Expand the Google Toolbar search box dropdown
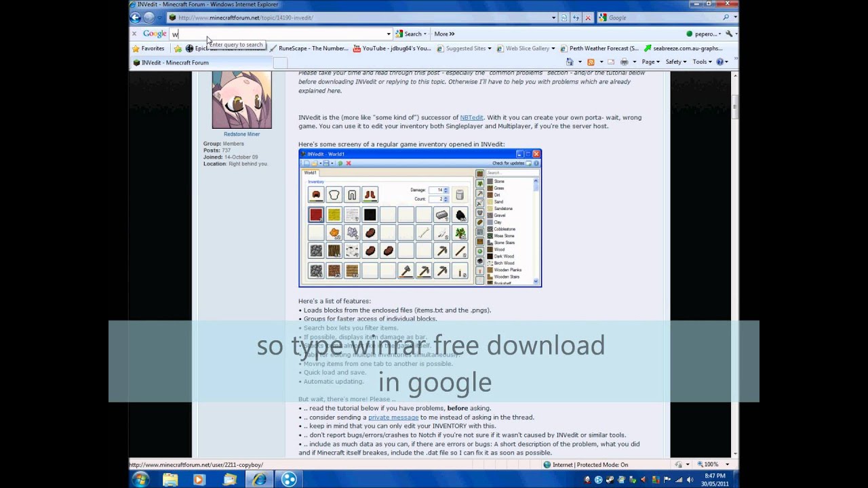The height and width of the screenshot is (488, 868). 389,34
